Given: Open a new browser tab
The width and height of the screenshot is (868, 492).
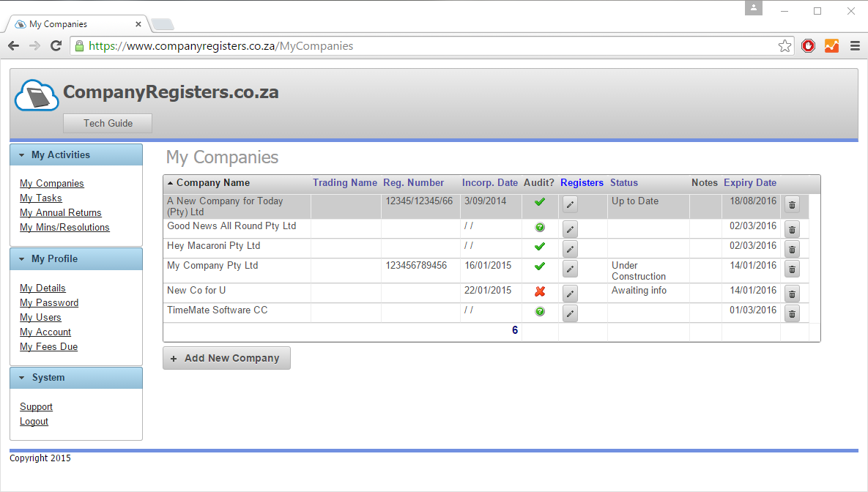Looking at the screenshot, I should pyautogui.click(x=163, y=24).
